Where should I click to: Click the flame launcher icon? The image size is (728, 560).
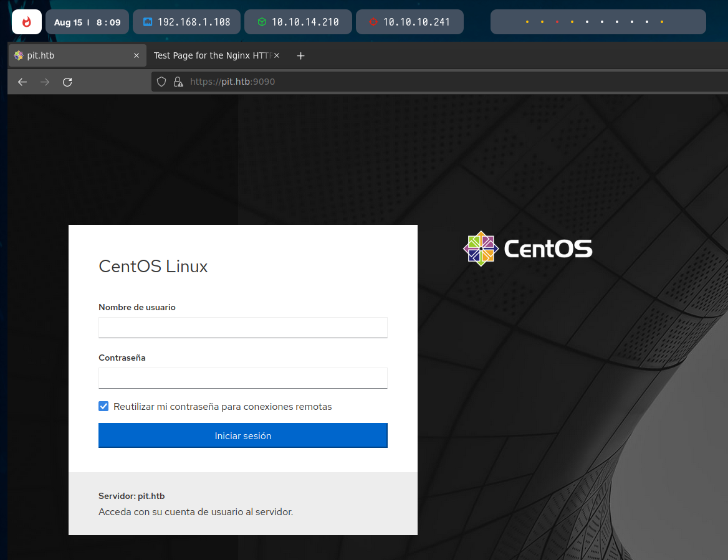pyautogui.click(x=27, y=22)
